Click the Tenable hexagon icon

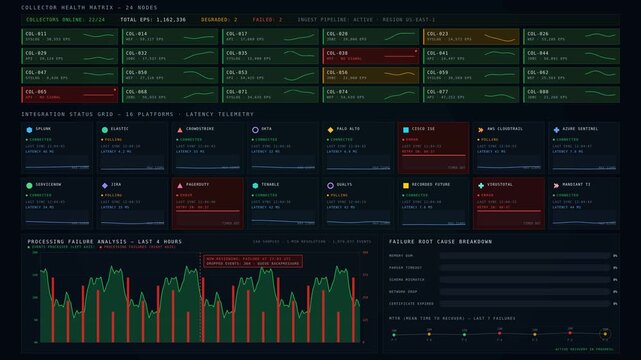255,186
